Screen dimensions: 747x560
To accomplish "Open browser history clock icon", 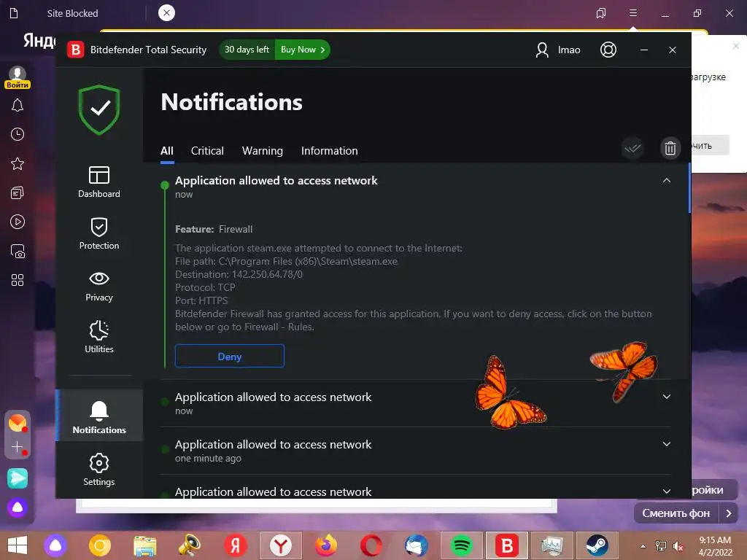I will (18, 134).
